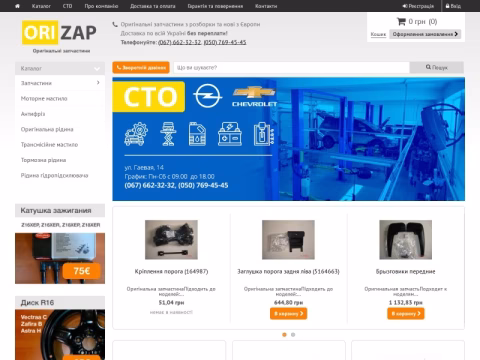
Task: Add Брызговики передние to cart
Action: [406, 314]
